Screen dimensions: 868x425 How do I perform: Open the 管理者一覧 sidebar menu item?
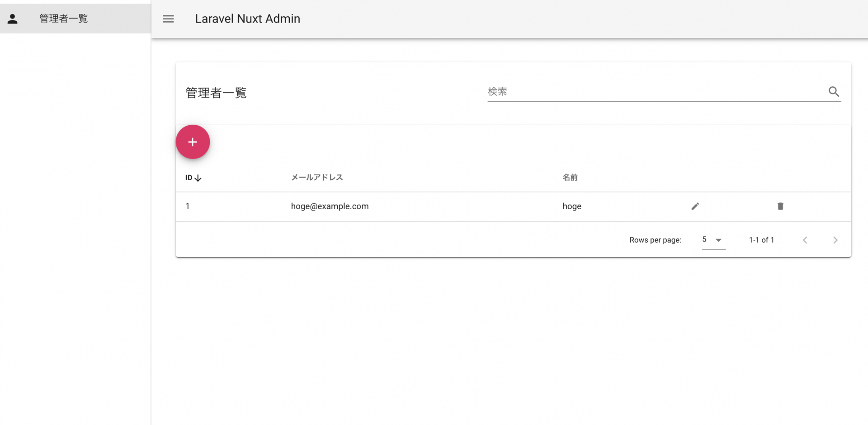pos(64,19)
